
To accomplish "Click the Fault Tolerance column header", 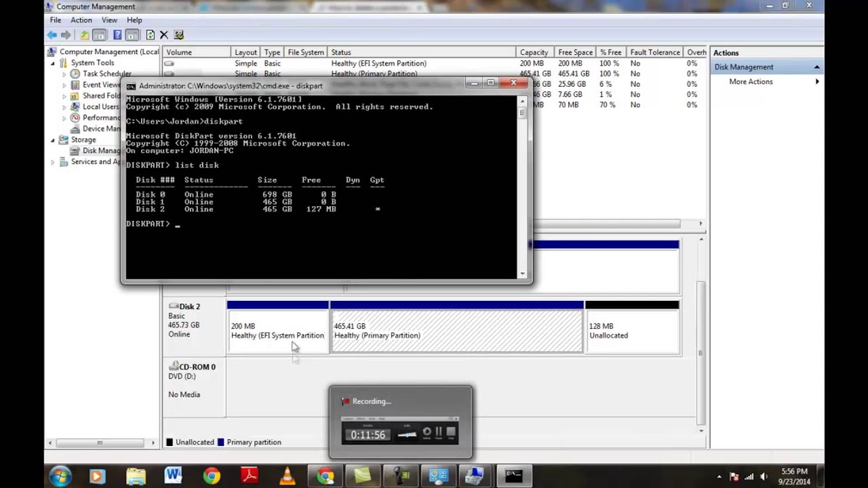I will point(654,52).
